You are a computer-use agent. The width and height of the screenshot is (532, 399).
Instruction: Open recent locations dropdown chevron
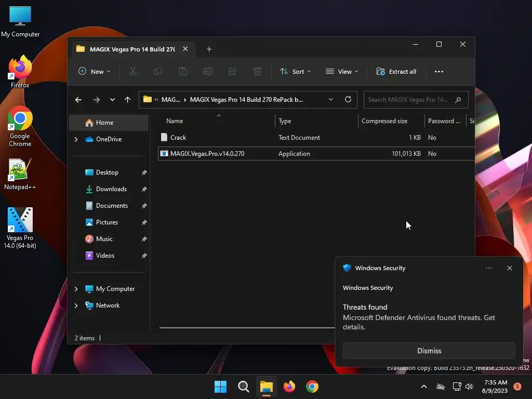pos(112,100)
